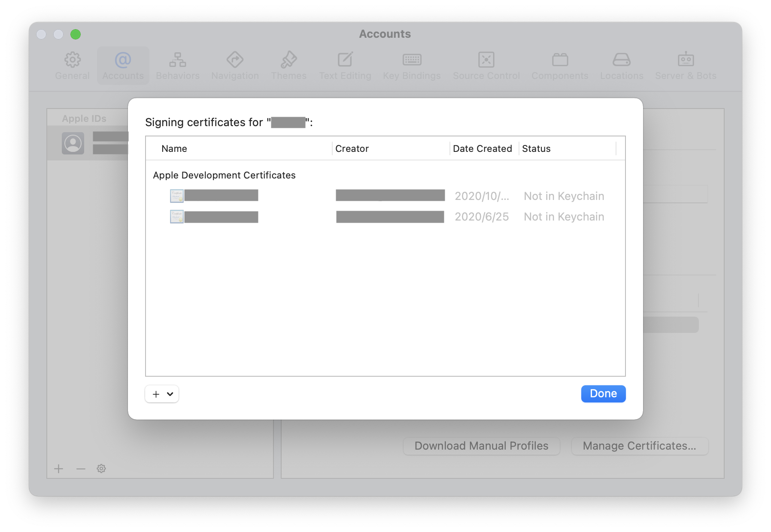The width and height of the screenshot is (771, 532).
Task: Click the add Apple ID plus button
Action: point(59,469)
